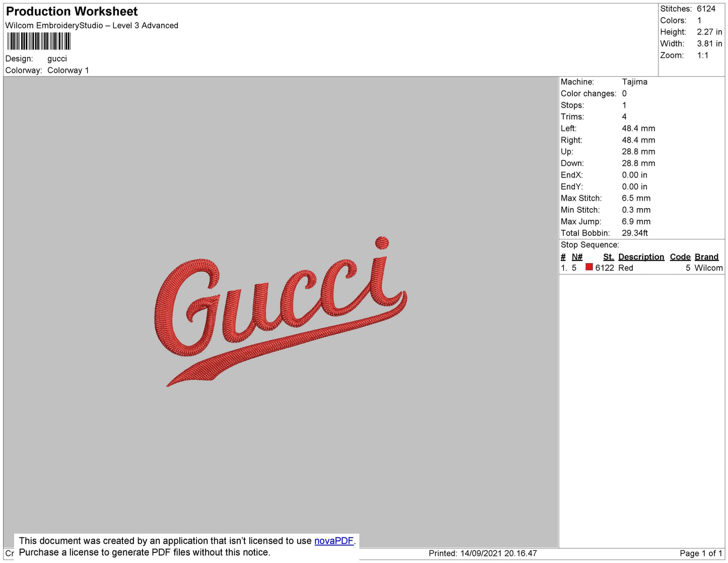The height and width of the screenshot is (563, 728).
Task: Click the 'Down:' label
Action: [572, 163]
